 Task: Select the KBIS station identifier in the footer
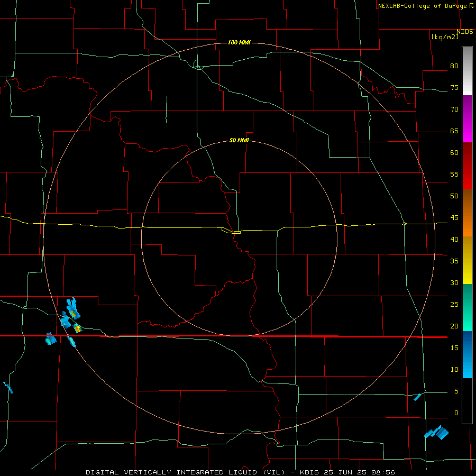coord(311,472)
